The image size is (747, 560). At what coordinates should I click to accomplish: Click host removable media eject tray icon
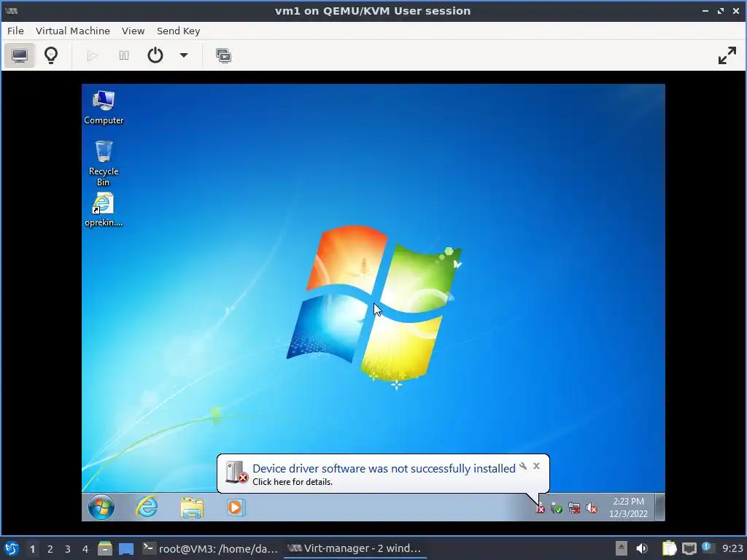(622, 548)
